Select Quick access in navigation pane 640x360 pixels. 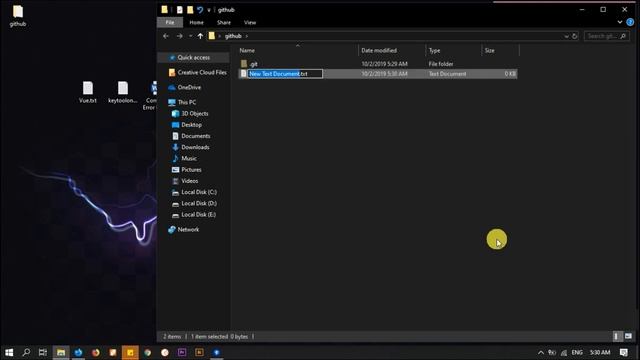193,58
